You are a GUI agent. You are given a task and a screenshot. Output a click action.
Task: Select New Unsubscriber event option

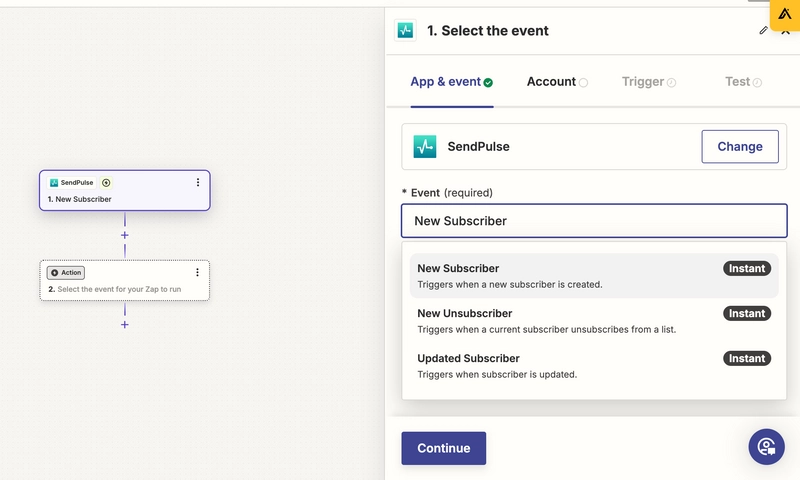point(594,320)
